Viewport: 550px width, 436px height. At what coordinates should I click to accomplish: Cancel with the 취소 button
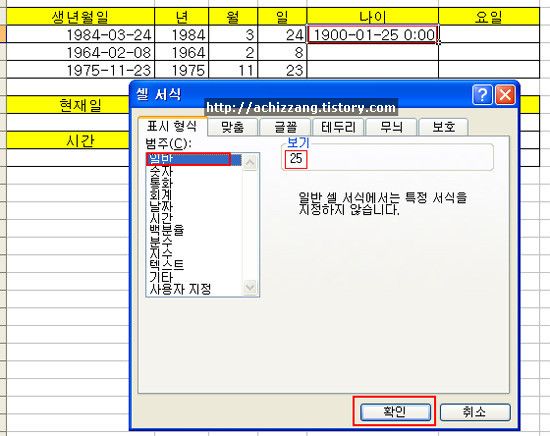pyautogui.click(x=475, y=412)
